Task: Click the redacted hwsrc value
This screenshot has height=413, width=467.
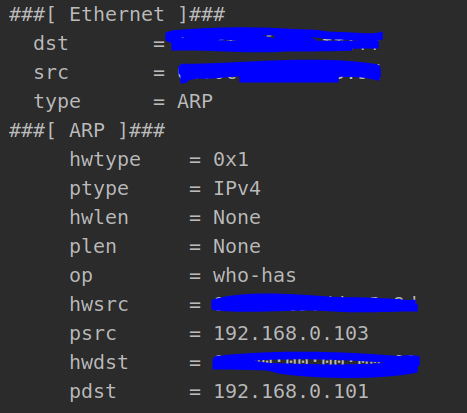Action: point(314,303)
